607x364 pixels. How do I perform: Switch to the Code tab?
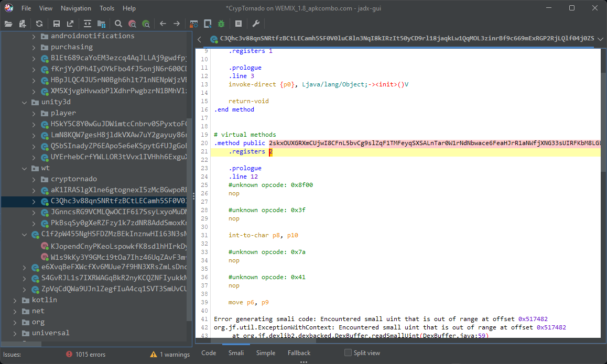pyautogui.click(x=209, y=353)
